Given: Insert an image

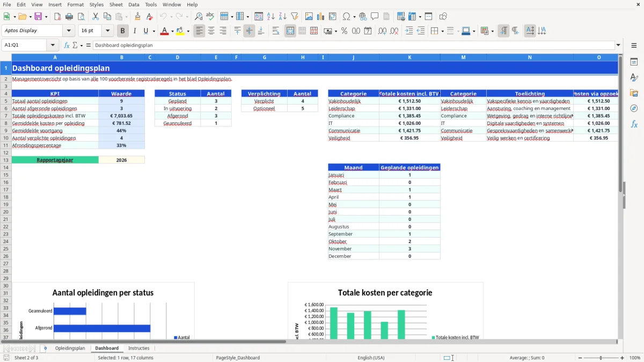Looking at the screenshot, I should tap(309, 17).
